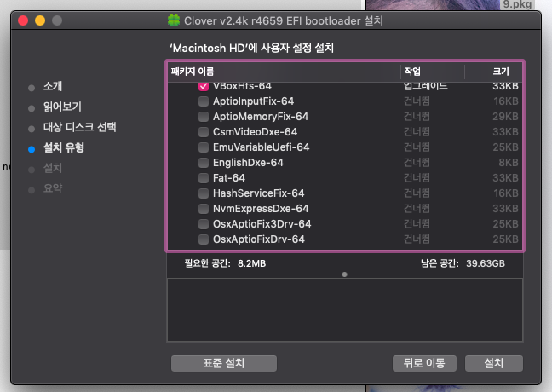Uncheck the VBoxHfs-64 checkbox
The width and height of the screenshot is (552, 392).
tap(204, 86)
